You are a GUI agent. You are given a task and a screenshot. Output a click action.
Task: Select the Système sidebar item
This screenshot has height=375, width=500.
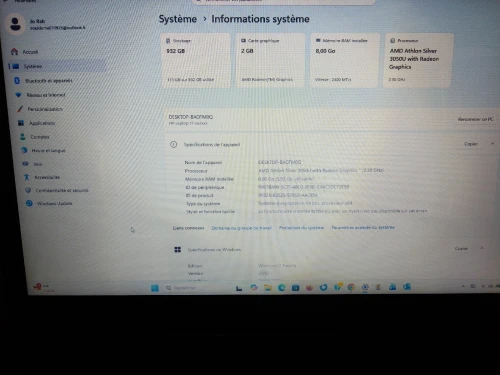[x=57, y=66]
